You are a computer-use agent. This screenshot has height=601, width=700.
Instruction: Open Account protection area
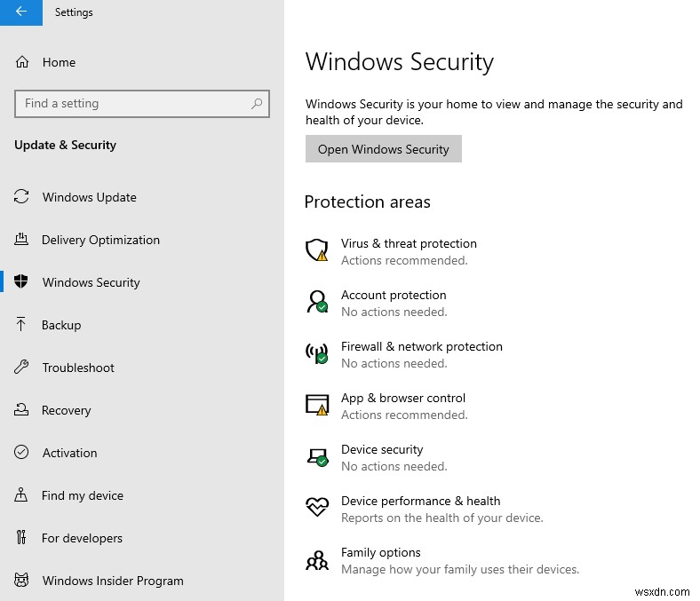394,296
